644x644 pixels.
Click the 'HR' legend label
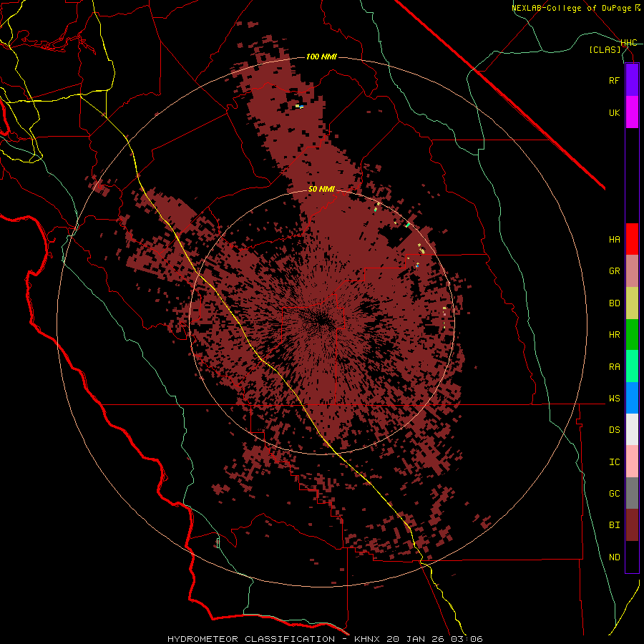615,335
